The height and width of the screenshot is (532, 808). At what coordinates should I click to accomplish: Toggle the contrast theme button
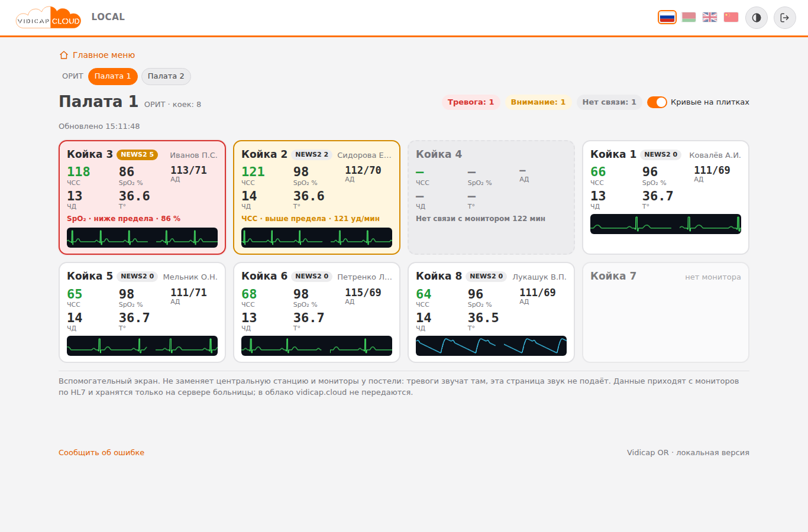(757, 18)
